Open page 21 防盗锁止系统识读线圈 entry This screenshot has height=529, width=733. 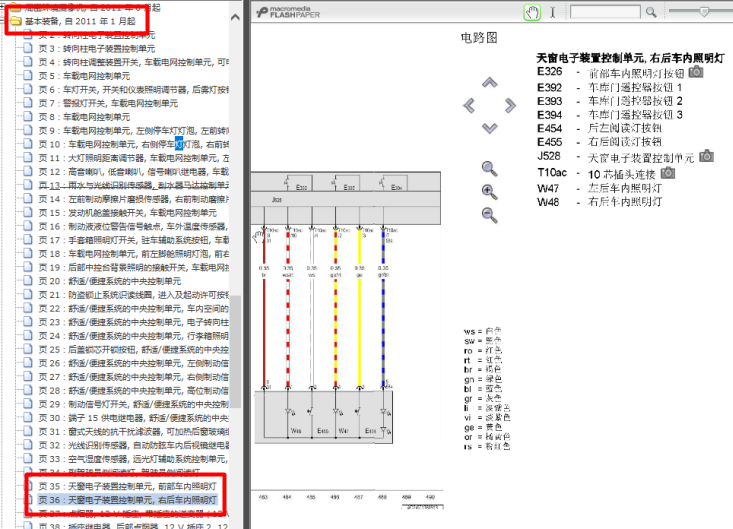[x=133, y=294]
